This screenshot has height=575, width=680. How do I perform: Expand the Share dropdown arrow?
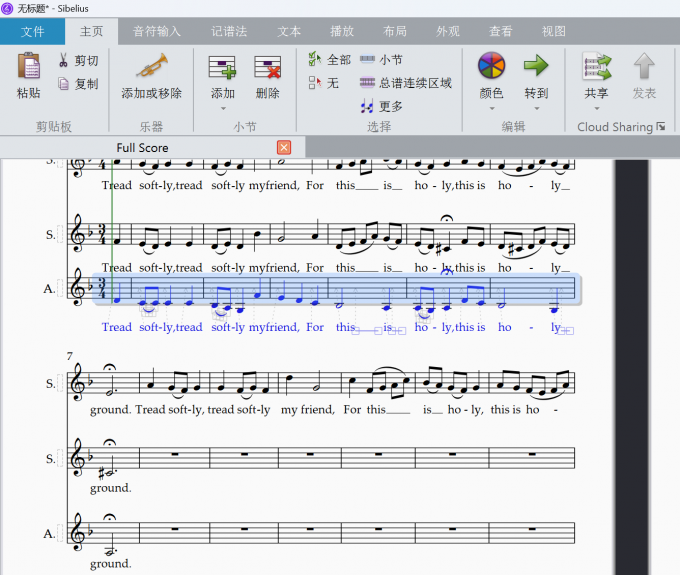597,108
